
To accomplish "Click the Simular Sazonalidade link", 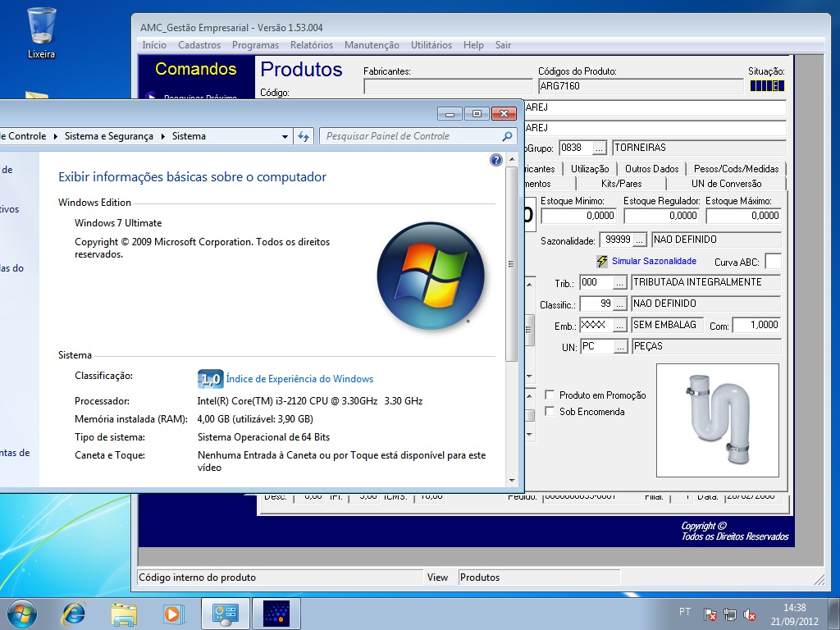I will 654,261.
